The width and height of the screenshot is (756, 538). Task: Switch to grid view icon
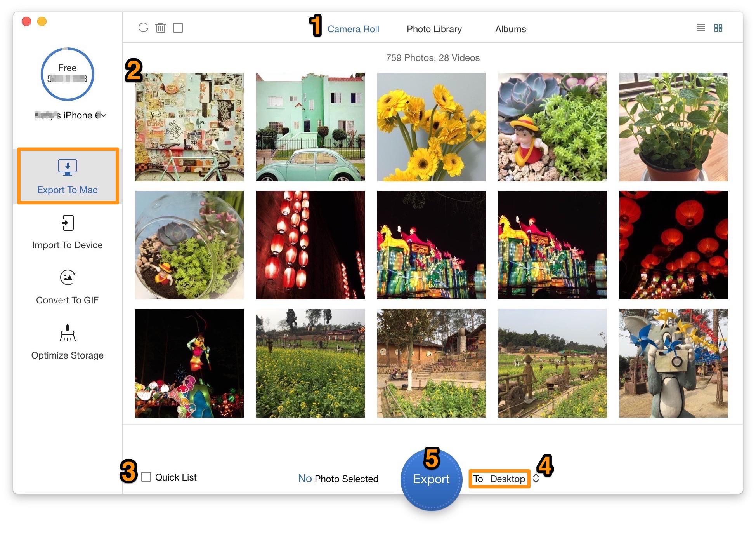(x=718, y=28)
